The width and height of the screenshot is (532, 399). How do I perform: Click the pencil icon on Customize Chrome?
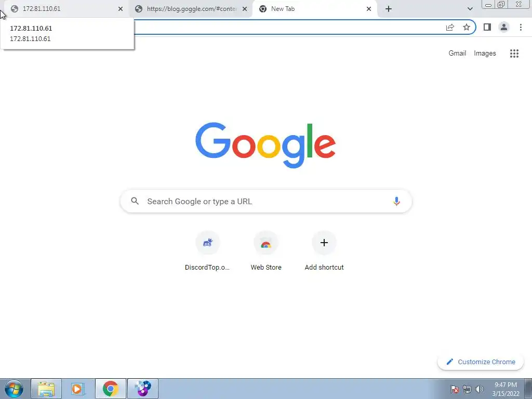click(449, 362)
